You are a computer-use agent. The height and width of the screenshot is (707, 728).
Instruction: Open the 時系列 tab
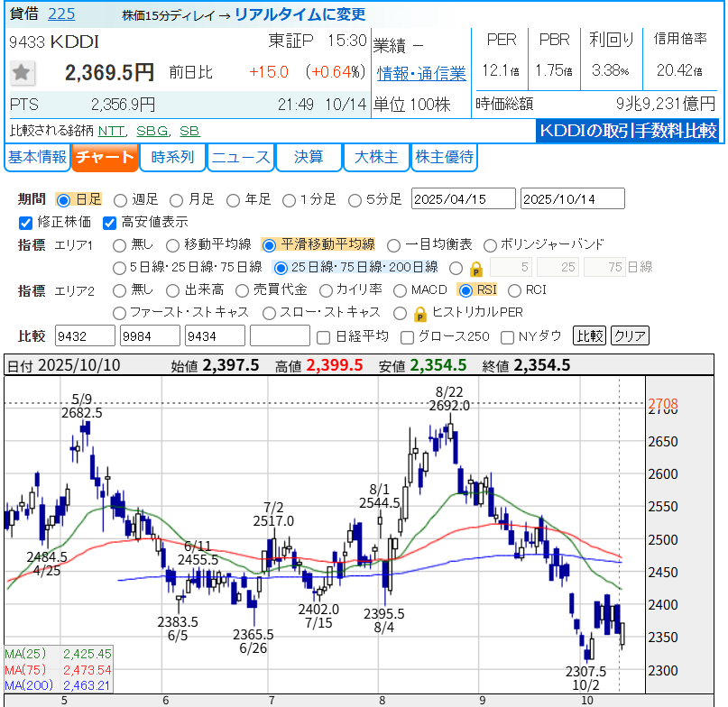click(172, 158)
